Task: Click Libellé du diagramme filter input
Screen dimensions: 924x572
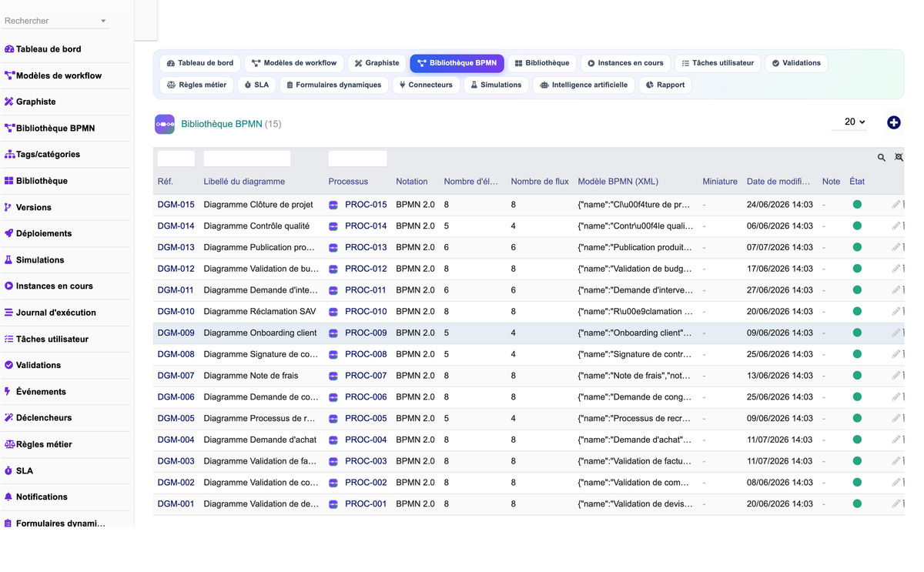Action: [247, 159]
